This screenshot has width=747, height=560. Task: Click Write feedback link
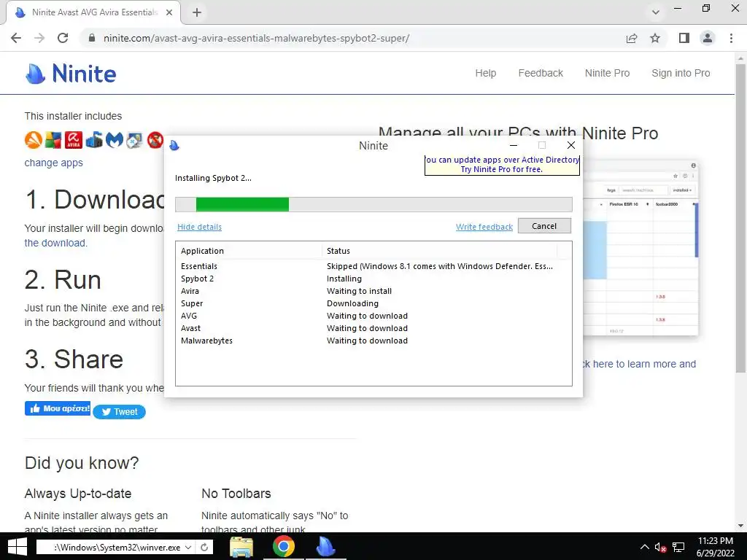pyautogui.click(x=484, y=227)
